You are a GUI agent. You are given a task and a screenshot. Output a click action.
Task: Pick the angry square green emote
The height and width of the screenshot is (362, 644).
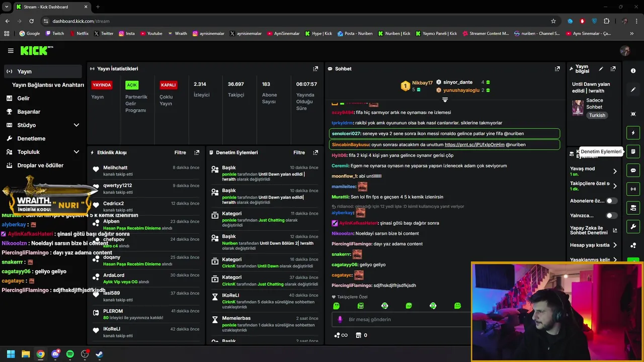coord(360,306)
